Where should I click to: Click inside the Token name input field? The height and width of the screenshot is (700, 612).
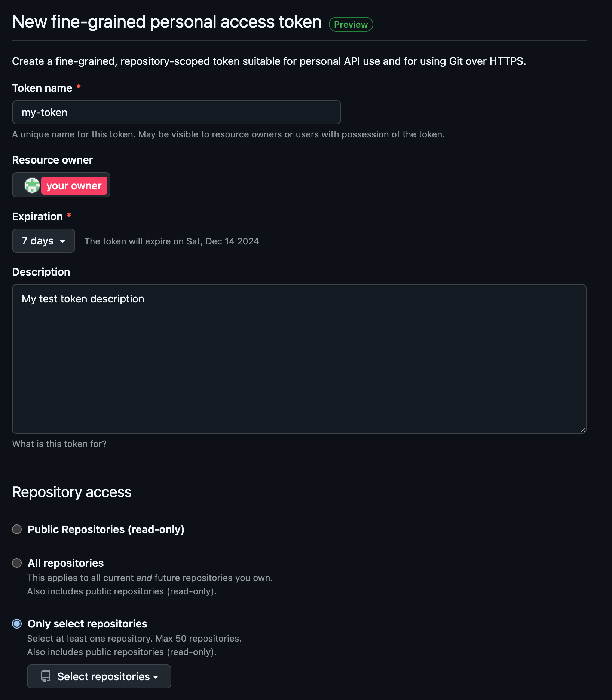(176, 112)
